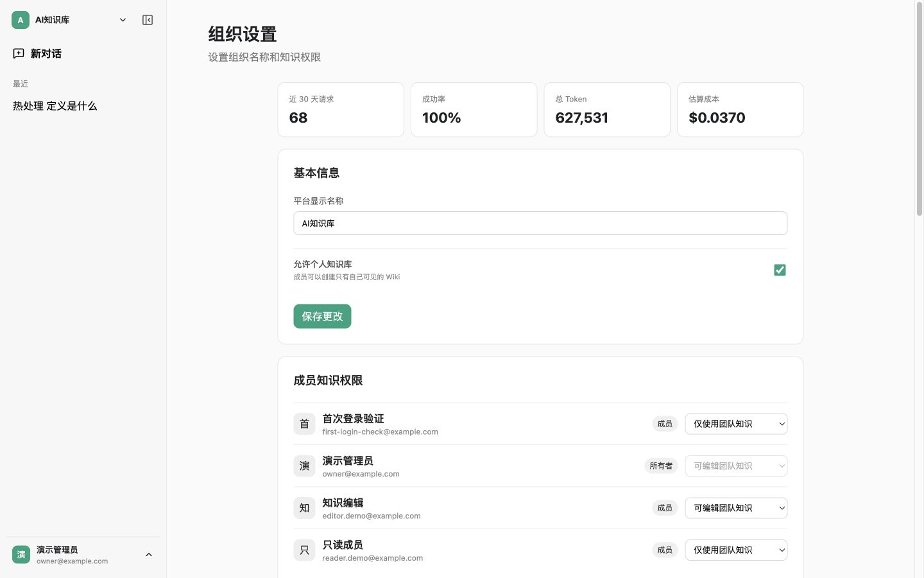Click the 知识编辑 member name
The height and width of the screenshot is (578, 924).
click(343, 503)
